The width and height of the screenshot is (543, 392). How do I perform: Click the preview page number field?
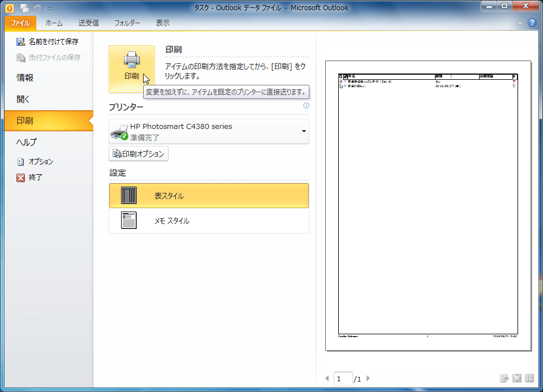(x=343, y=379)
